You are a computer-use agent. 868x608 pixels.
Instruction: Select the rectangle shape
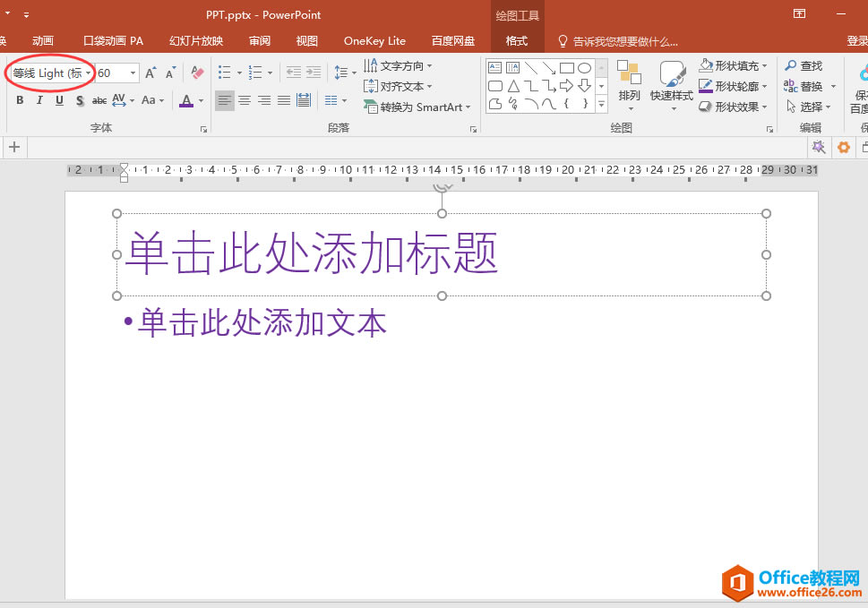[x=566, y=67]
